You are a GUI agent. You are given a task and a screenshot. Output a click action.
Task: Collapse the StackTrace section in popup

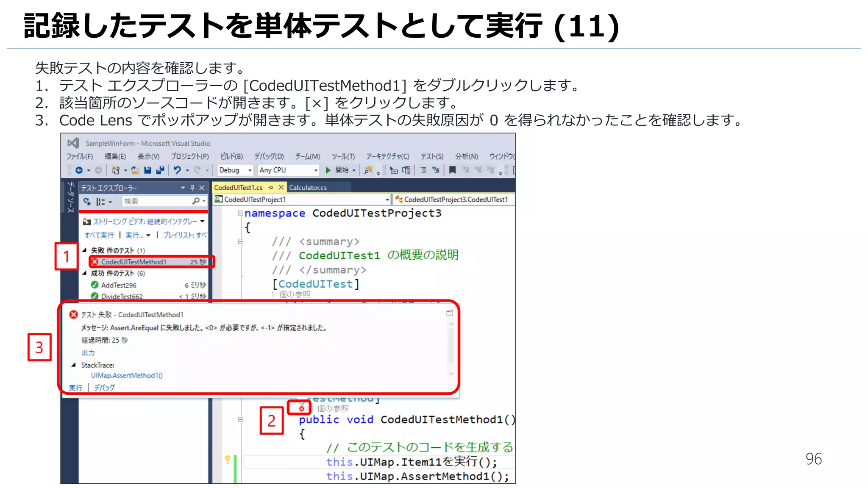73,365
